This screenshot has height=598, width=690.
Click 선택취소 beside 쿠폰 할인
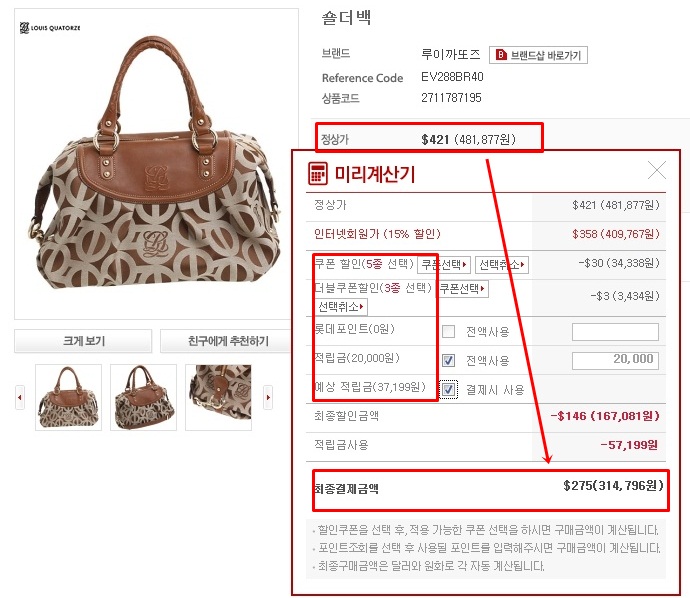pyautogui.click(x=502, y=264)
